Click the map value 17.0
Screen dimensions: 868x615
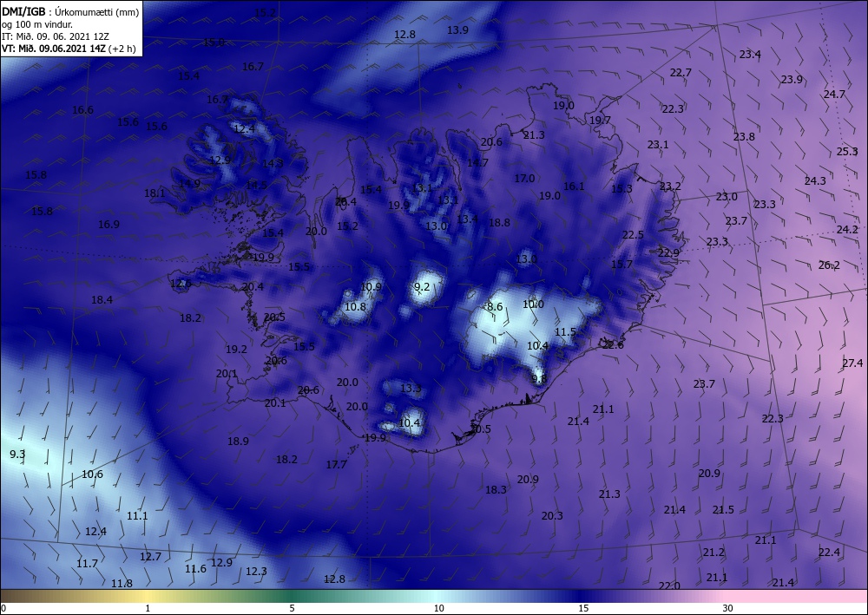coord(524,178)
